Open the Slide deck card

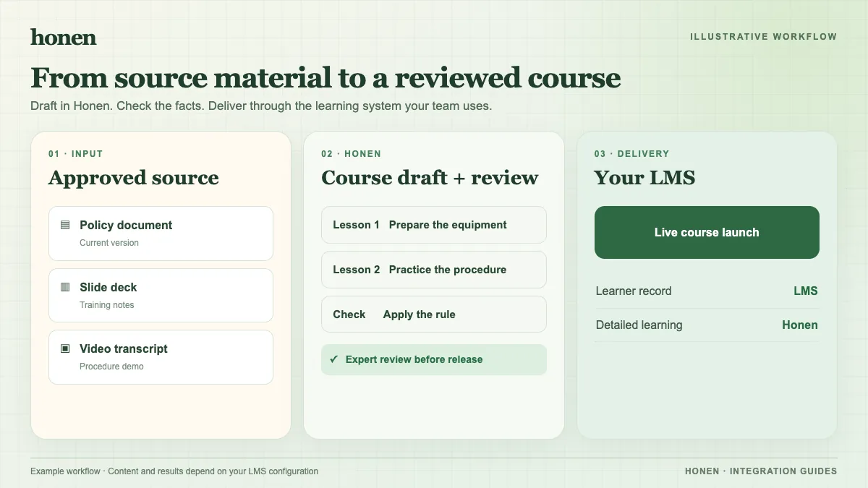coord(161,295)
